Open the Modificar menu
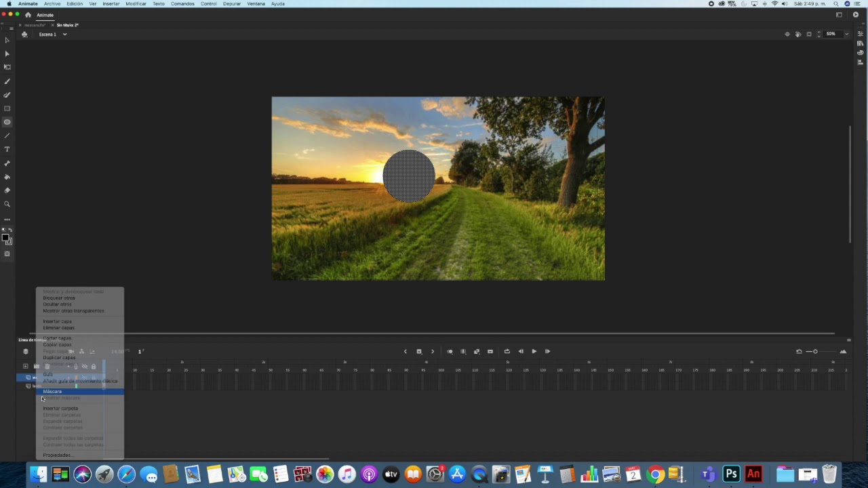The height and width of the screenshot is (488, 868). click(136, 3)
